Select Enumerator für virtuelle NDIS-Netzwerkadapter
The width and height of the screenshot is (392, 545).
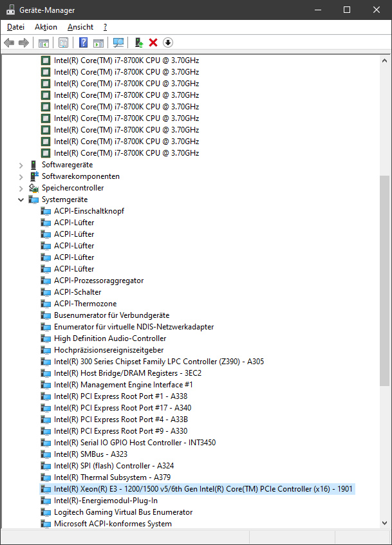(x=134, y=327)
